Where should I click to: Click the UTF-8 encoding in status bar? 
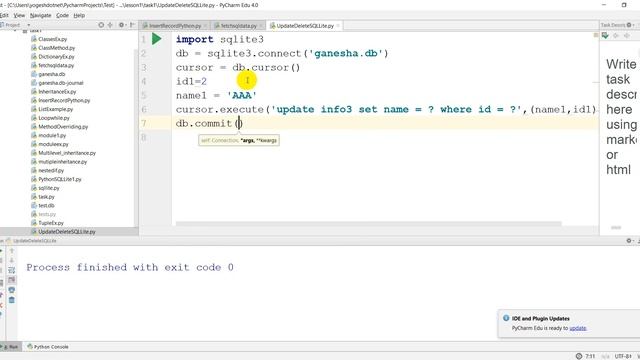pyautogui.click(x=623, y=356)
